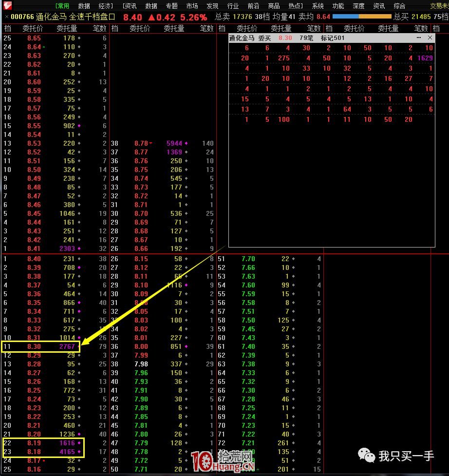Click the 275 order in the popup grid

pos(283,58)
